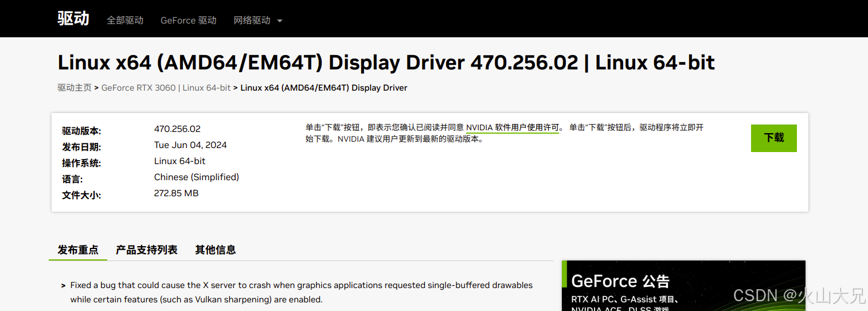The height and width of the screenshot is (311, 868).
Task: Click the 驱动 site title in header
Action: click(73, 18)
